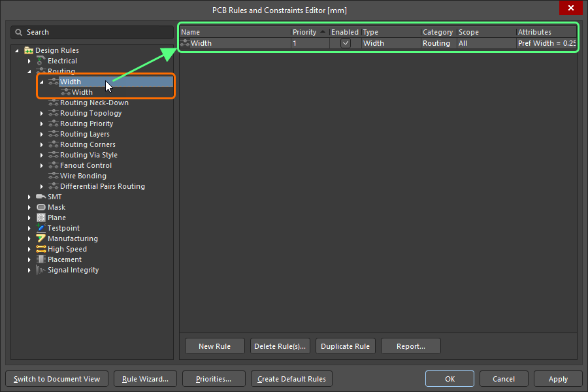Confirm changes with the OK button
Screen dimensions: 588x392
449,379
